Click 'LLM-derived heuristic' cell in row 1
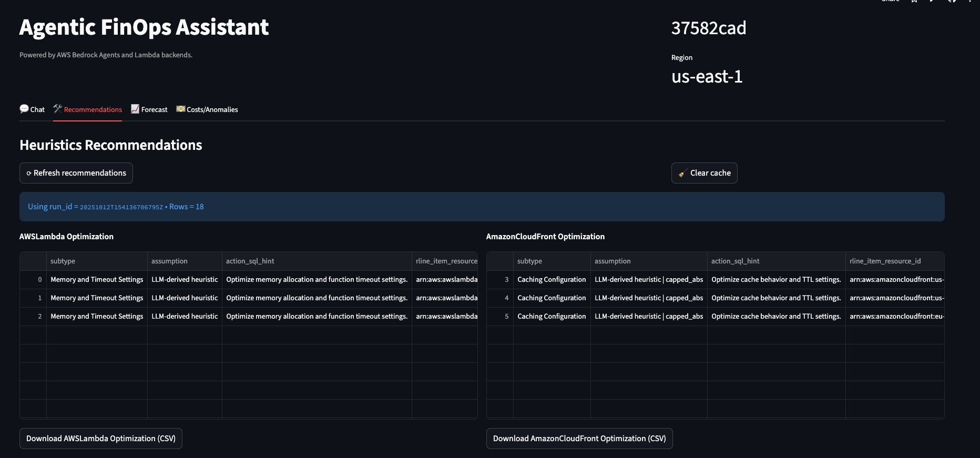 coord(185,298)
